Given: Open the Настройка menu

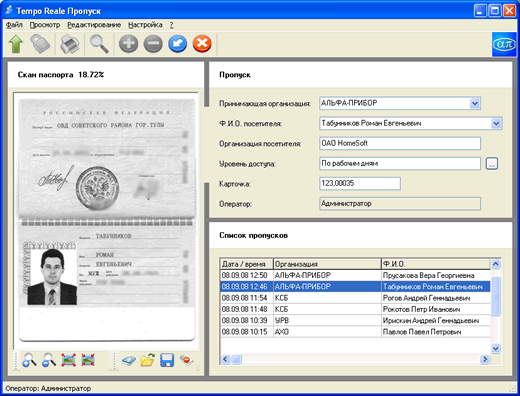Looking at the screenshot, I should 145,25.
